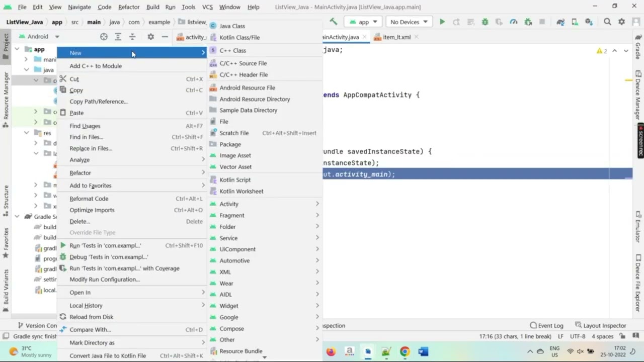The width and height of the screenshot is (644, 362).
Task: Select Android Resource File
Action: pyautogui.click(x=265, y=87)
